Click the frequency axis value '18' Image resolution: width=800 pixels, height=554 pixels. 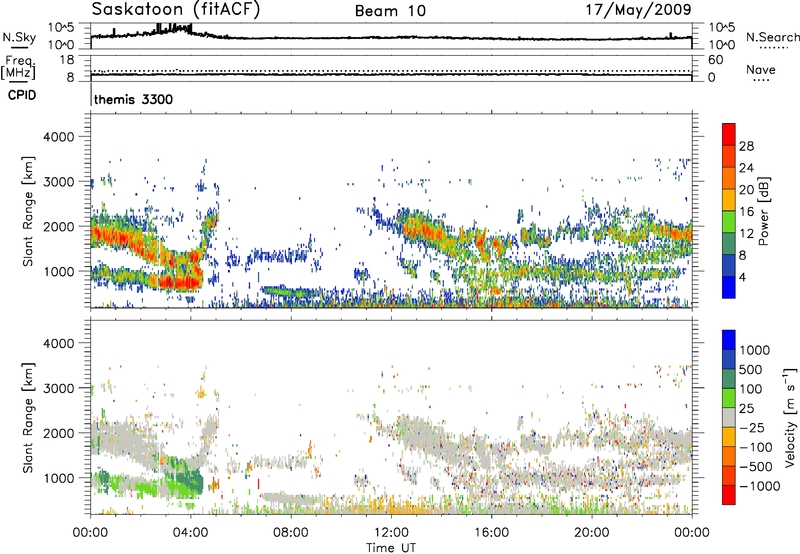67,59
